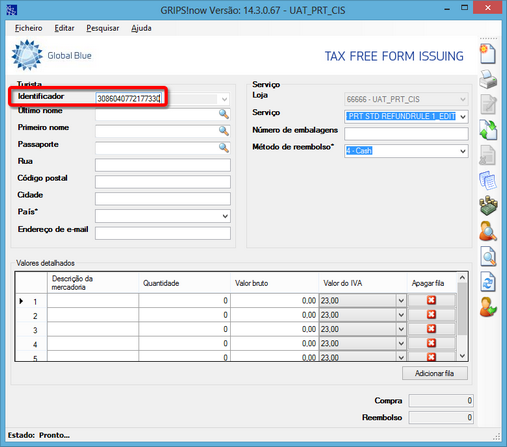Open the Método de reembolso dropdown
Image resolution: width=507 pixels, height=447 pixels.
click(x=463, y=151)
